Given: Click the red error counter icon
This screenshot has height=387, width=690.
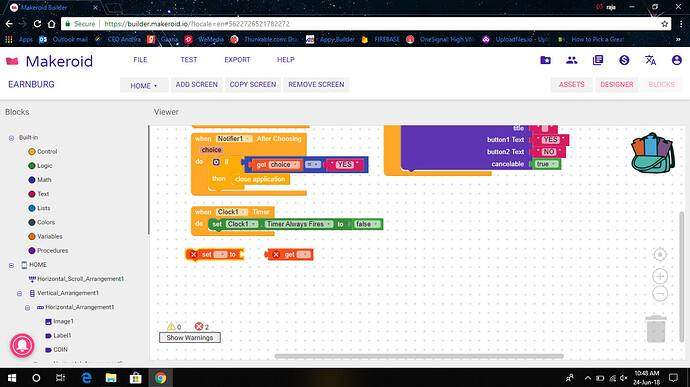Looking at the screenshot, I should coord(199,326).
